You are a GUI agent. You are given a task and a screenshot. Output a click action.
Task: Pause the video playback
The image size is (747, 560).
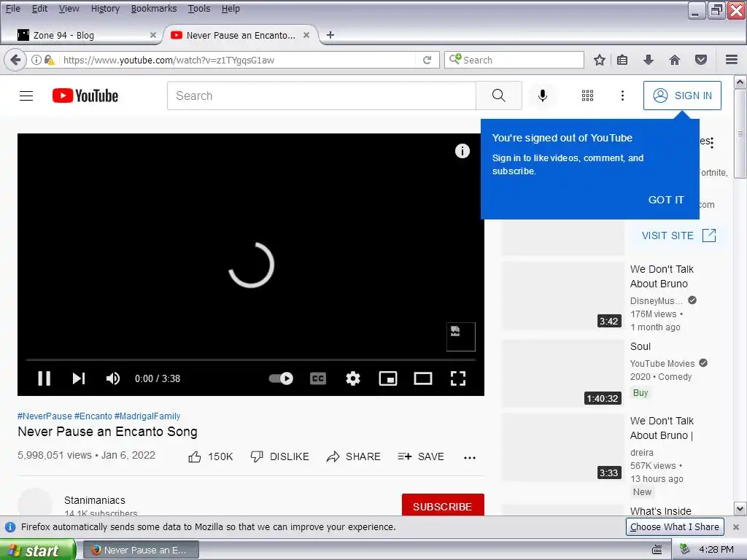tap(44, 378)
